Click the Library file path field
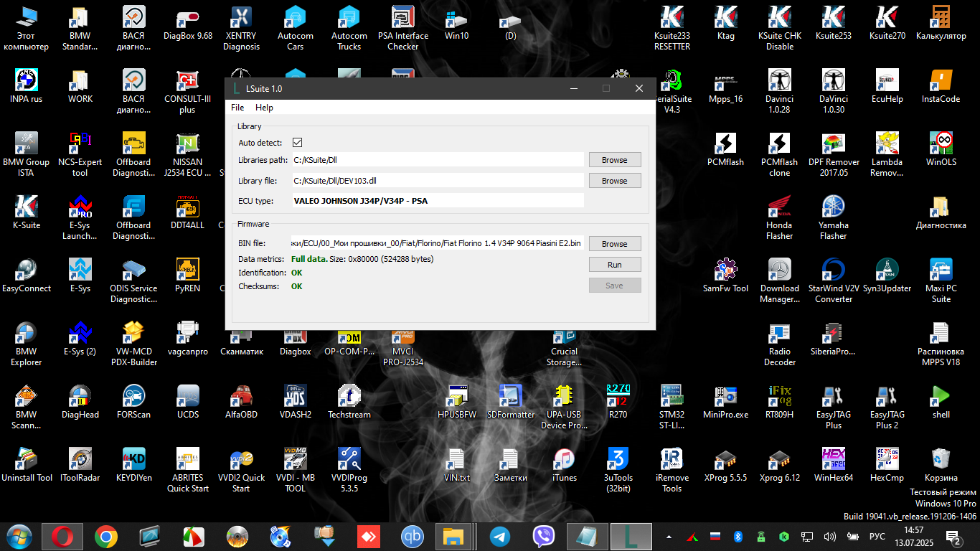Viewport: 980px width, 551px height. point(438,181)
